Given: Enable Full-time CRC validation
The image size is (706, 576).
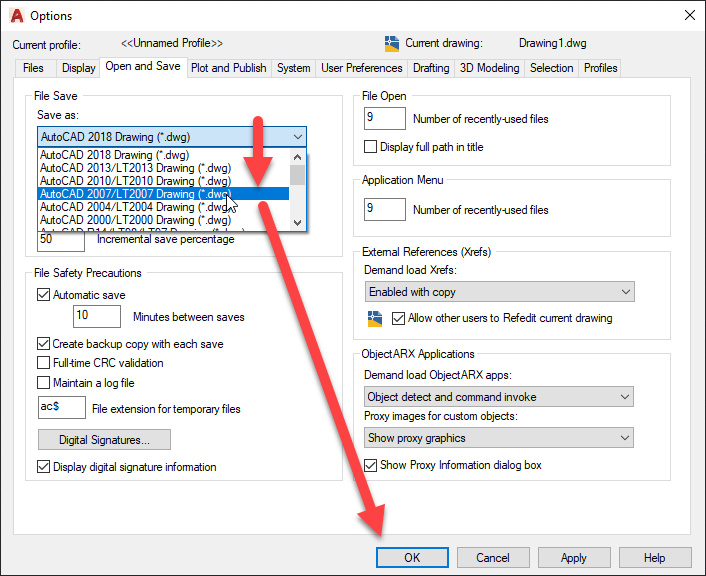Looking at the screenshot, I should pyautogui.click(x=44, y=363).
